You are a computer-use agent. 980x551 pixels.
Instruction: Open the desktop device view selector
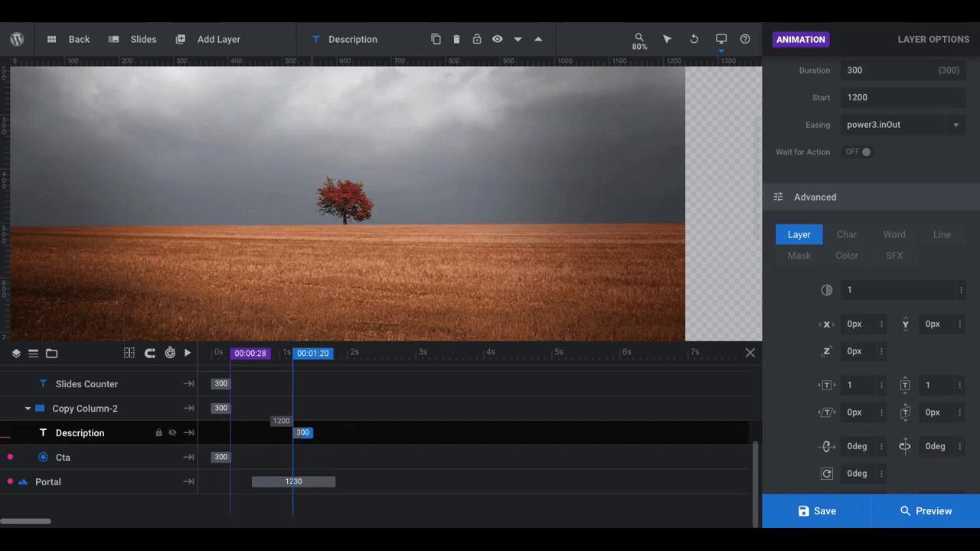point(720,40)
